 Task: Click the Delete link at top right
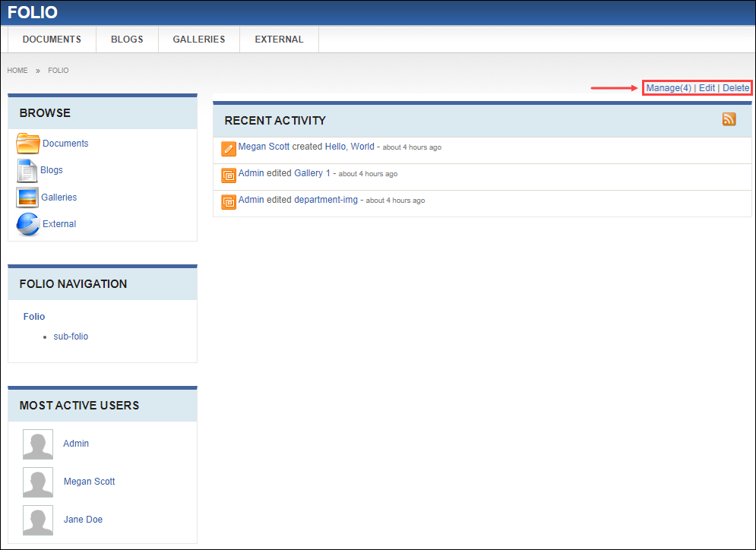[x=735, y=87]
